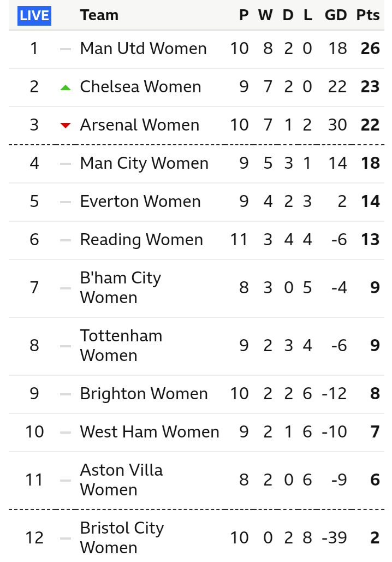Click the no-change dash beside Reading Women
Viewport: 392px width, 562px height.
pyautogui.click(x=66, y=240)
